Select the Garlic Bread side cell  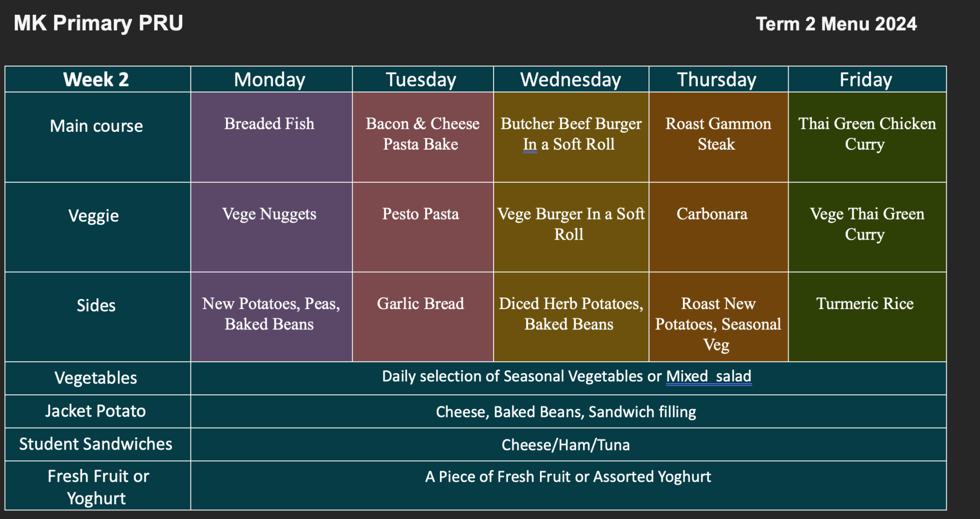(x=423, y=317)
